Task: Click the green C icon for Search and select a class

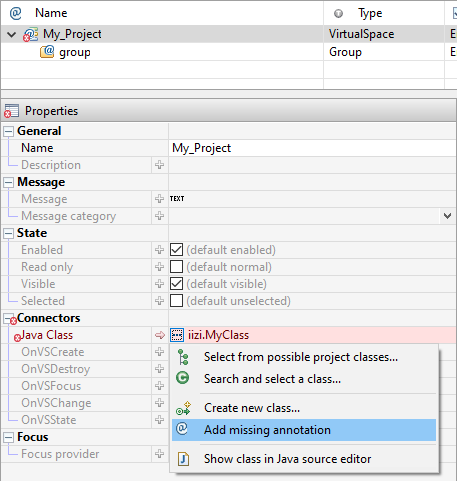Action: 183,378
